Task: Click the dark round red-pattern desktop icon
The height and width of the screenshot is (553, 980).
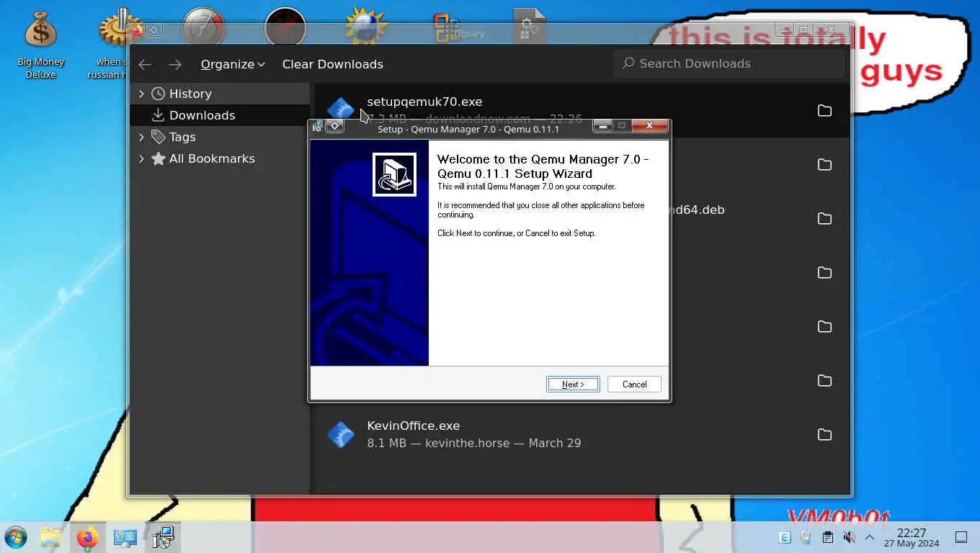Action: 285,27
